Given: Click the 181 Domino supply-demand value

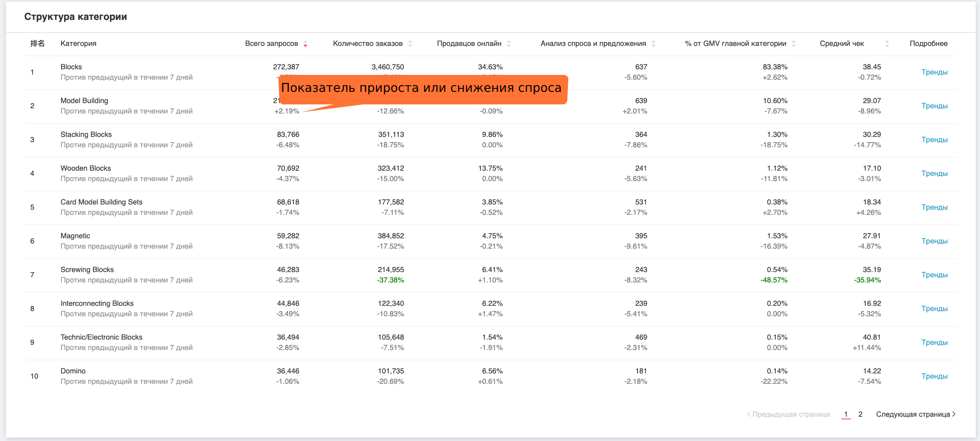Looking at the screenshot, I should tap(641, 371).
